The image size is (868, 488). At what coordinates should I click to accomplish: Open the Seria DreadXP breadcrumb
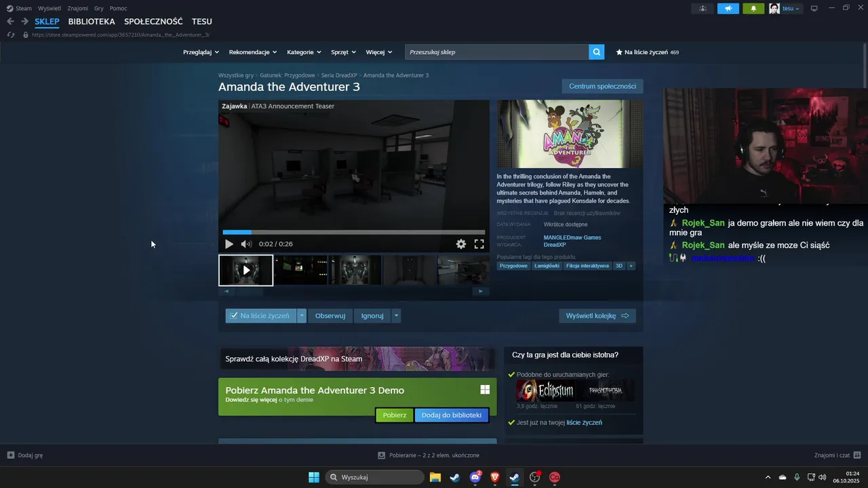339,75
